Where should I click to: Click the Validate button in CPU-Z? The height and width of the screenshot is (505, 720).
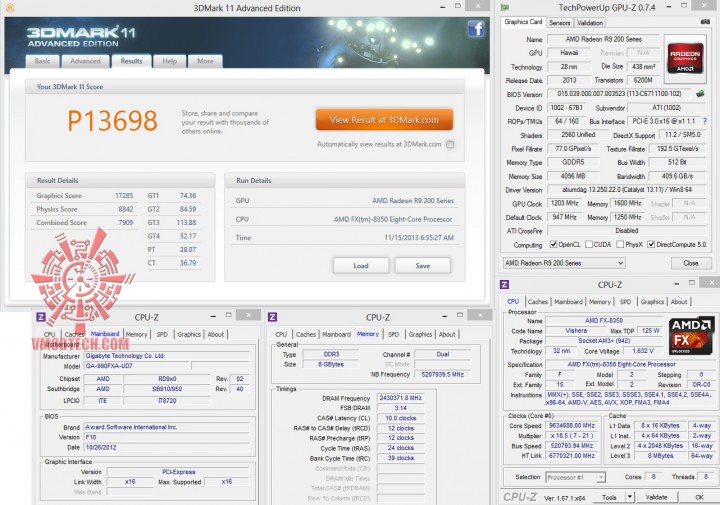click(x=657, y=497)
